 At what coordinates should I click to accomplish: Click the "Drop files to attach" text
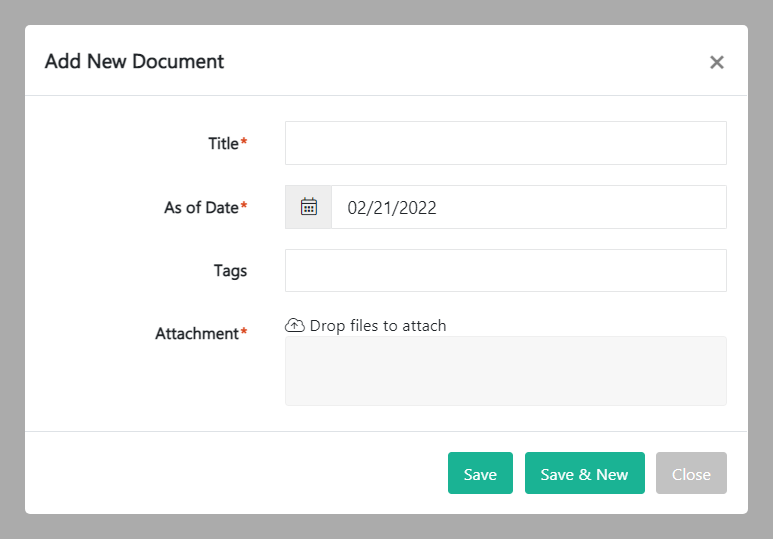click(x=378, y=325)
